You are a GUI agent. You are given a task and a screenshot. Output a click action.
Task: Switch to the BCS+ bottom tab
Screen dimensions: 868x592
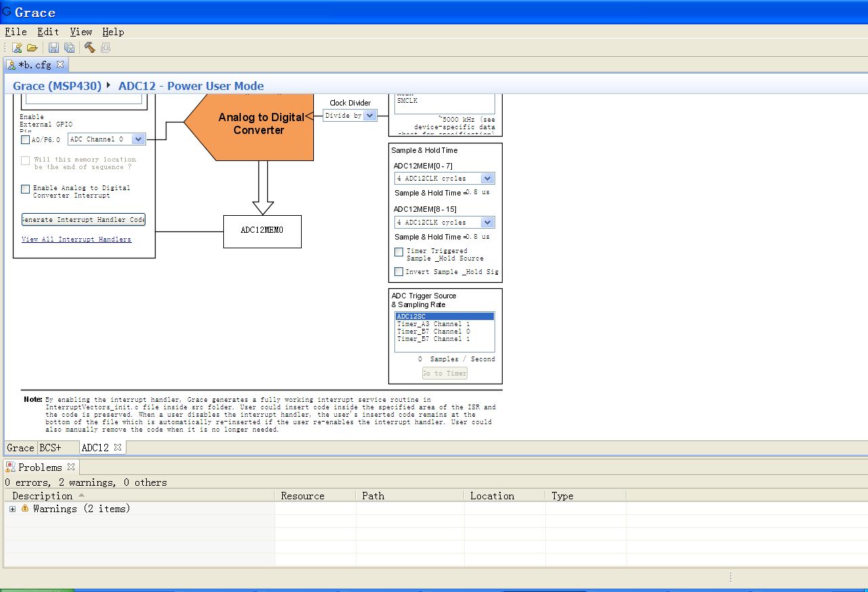(50, 448)
